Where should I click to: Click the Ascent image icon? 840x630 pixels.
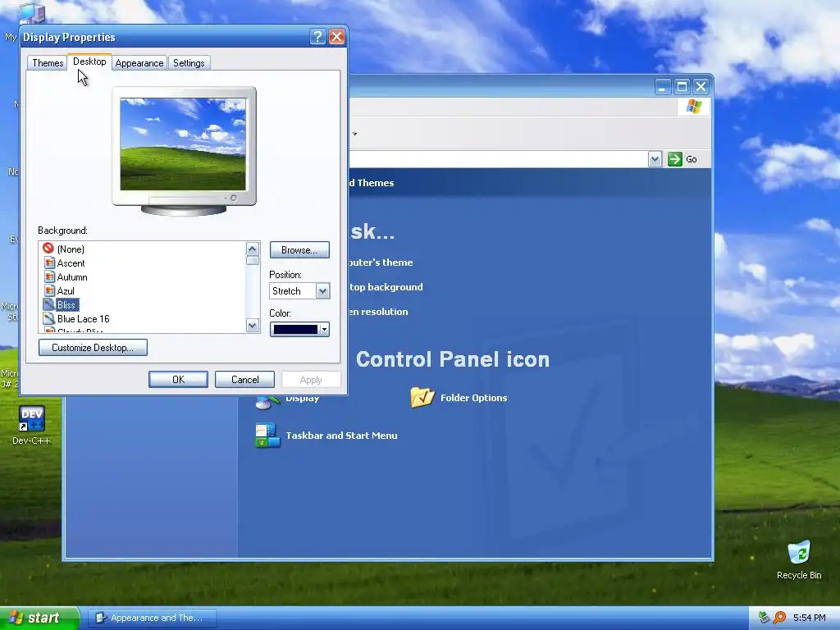click(x=49, y=262)
